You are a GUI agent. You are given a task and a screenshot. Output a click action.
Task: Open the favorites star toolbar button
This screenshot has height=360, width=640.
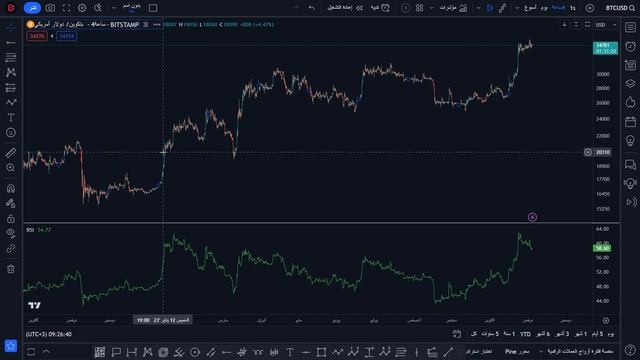click(x=11, y=346)
